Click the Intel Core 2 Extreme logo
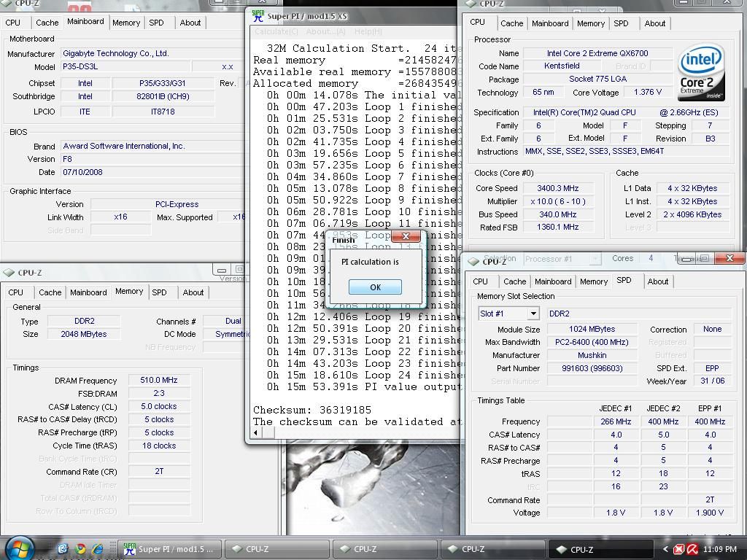The height and width of the screenshot is (560, 747). 700,72
